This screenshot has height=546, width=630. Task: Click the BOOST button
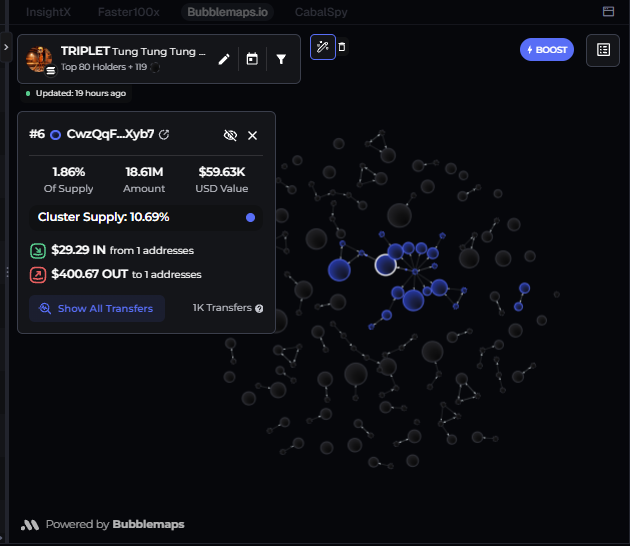pyautogui.click(x=546, y=50)
